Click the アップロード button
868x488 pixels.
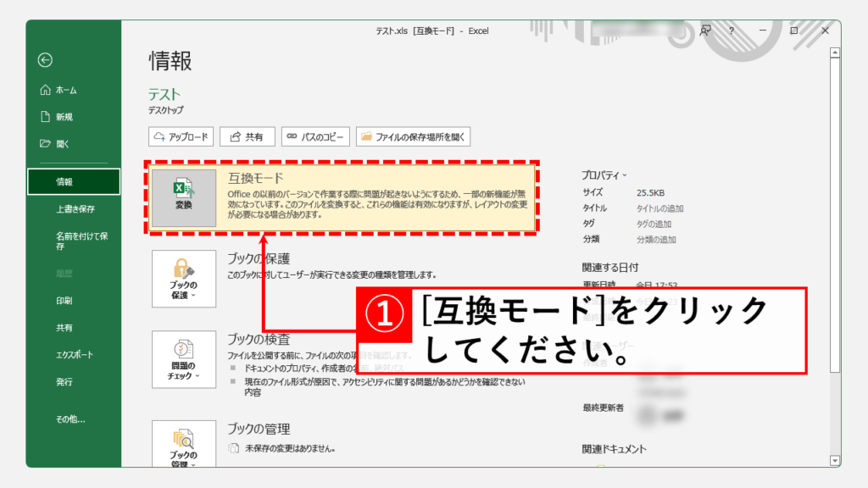coord(181,136)
